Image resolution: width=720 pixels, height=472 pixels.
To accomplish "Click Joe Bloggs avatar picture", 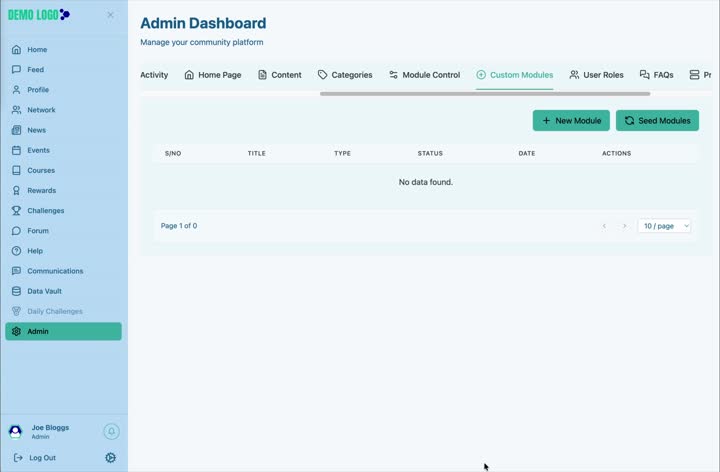I will 15,432.
